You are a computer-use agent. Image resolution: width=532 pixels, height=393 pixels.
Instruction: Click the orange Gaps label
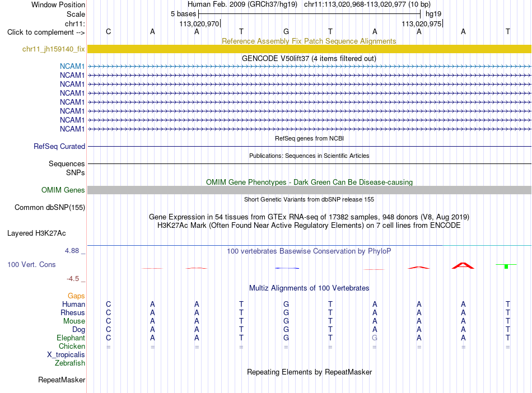coord(76,296)
